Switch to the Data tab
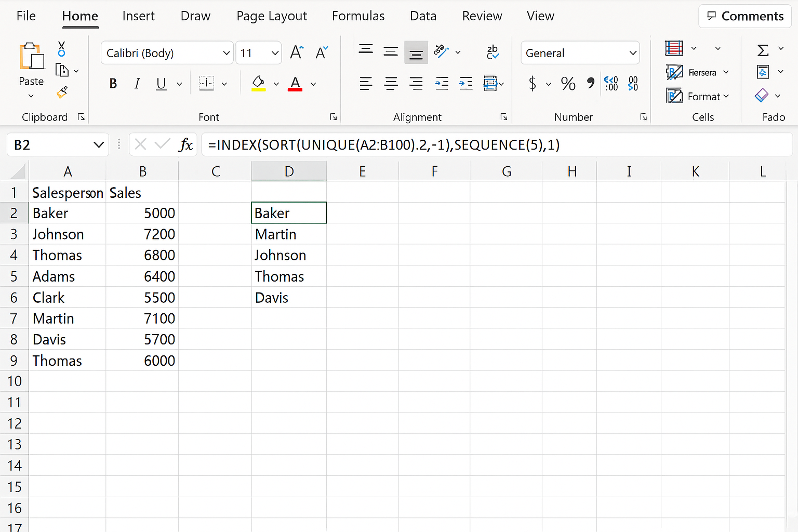This screenshot has height=532, width=798. coord(423,16)
